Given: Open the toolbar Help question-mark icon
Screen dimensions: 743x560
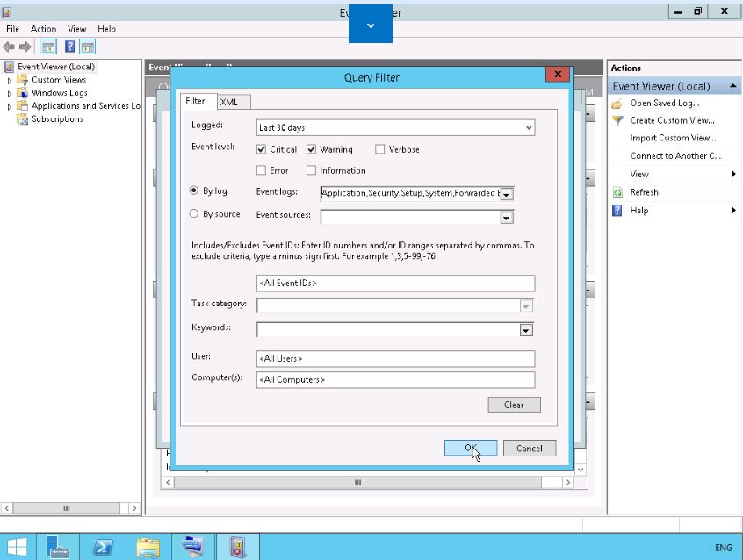Looking at the screenshot, I should 69,47.
